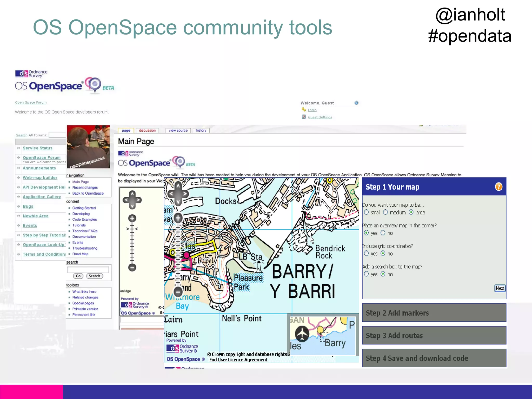Image resolution: width=532 pixels, height=399 pixels.
Task: Choose yes for include grid co-ordinates
Action: pos(366,253)
